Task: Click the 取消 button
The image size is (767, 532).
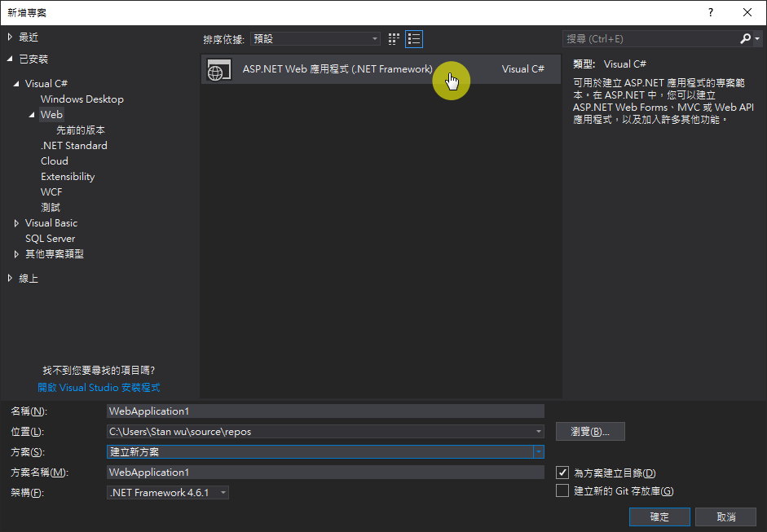Action: pos(726,517)
